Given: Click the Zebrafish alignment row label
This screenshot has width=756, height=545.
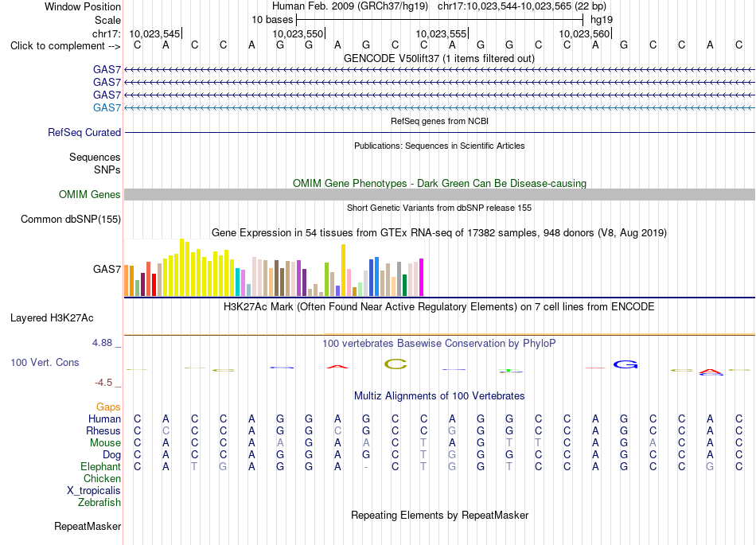Looking at the screenshot, I should 99,503.
